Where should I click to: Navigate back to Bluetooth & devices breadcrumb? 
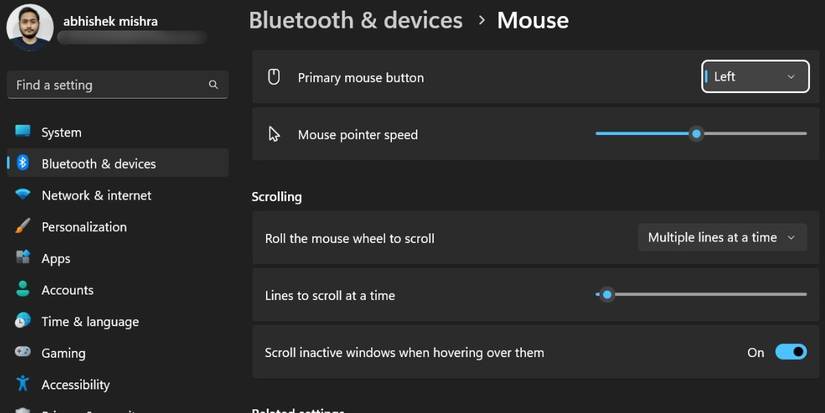pyautogui.click(x=355, y=20)
